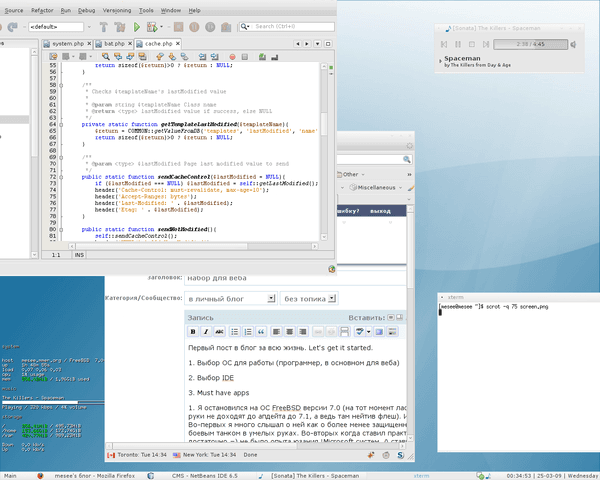
Task: Switch to xterm in the taskbar
Action: [x=421, y=476]
